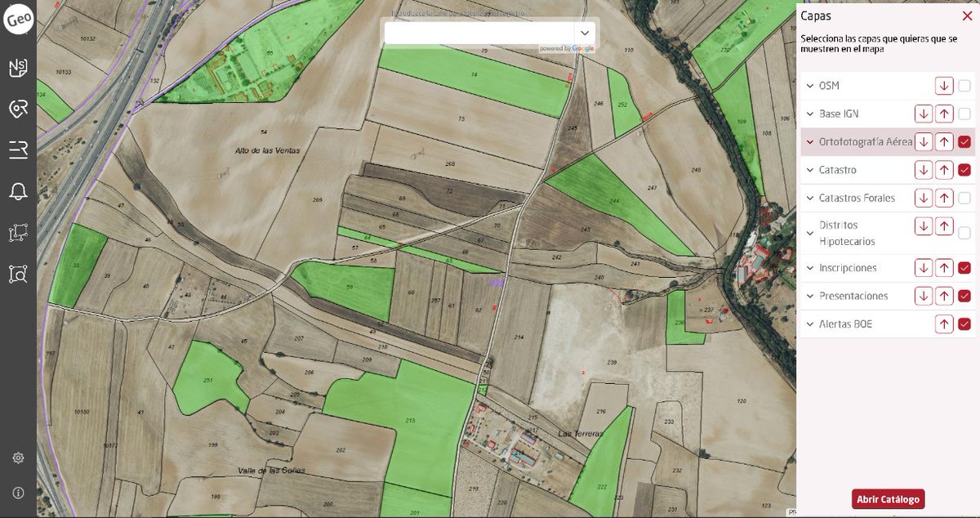980x518 pixels.
Task: Expand the OSM layer row
Action: [810, 86]
